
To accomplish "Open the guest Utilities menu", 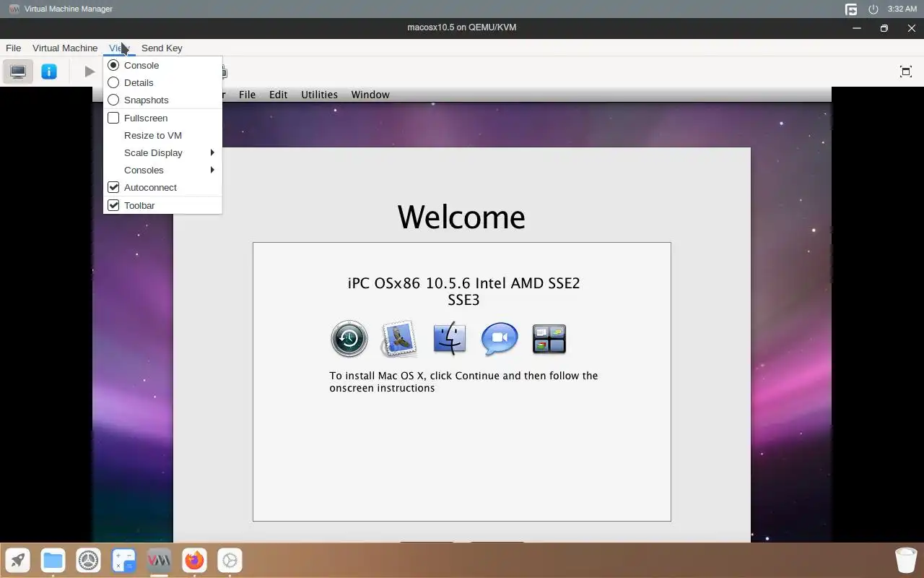I will click(319, 95).
